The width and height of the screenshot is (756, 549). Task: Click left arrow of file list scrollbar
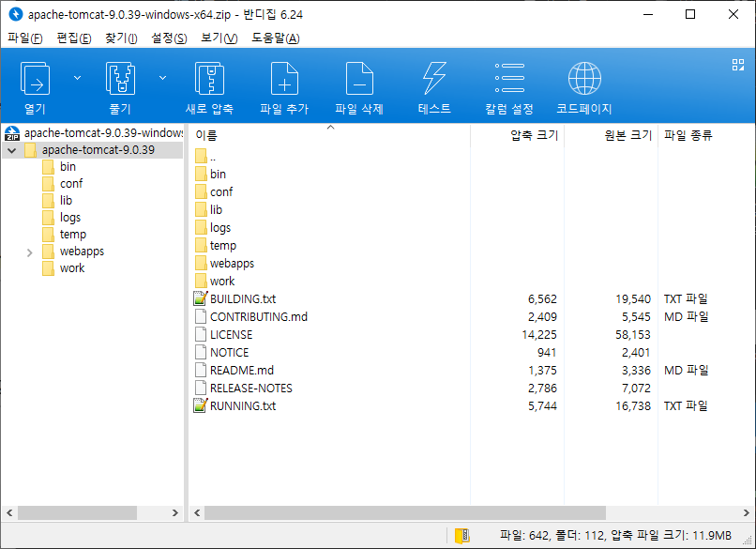[x=197, y=512]
